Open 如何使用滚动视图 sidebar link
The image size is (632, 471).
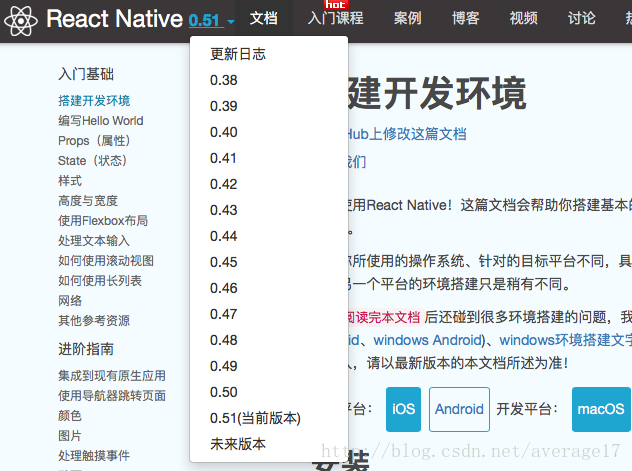click(106, 261)
